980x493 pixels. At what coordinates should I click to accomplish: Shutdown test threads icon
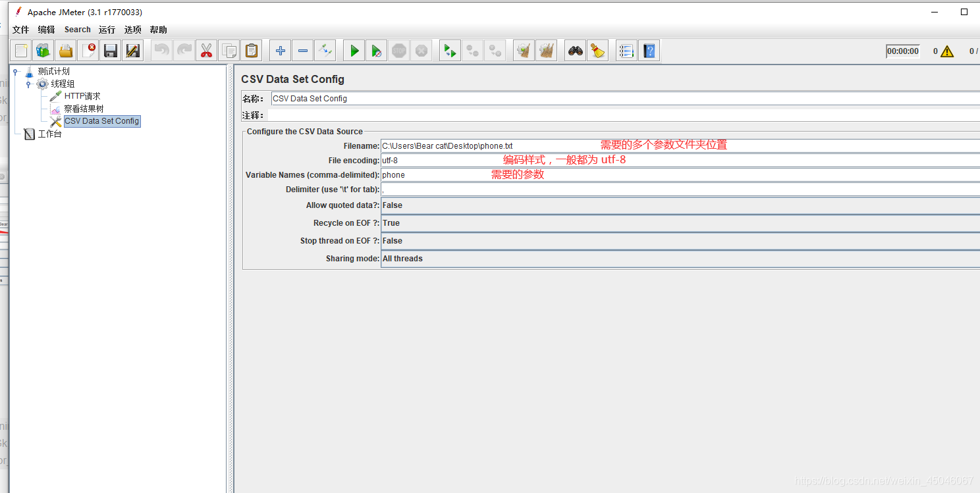click(422, 51)
